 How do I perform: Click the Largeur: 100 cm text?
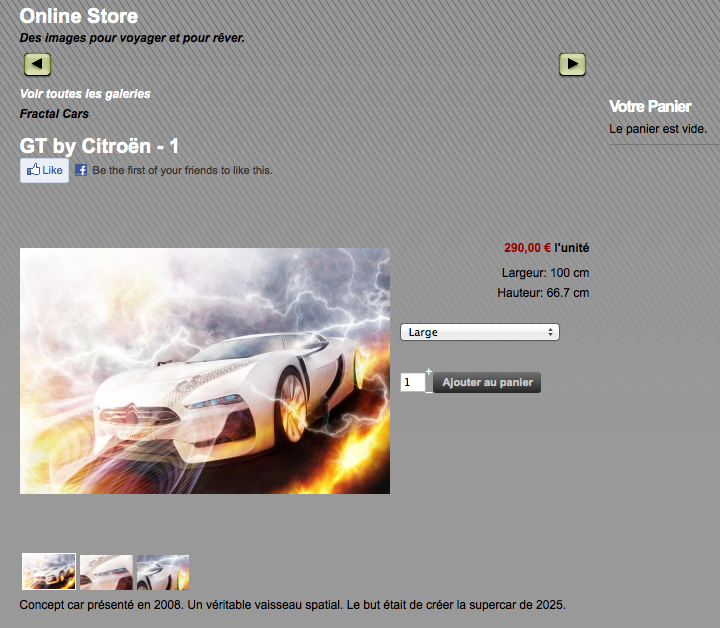point(546,273)
